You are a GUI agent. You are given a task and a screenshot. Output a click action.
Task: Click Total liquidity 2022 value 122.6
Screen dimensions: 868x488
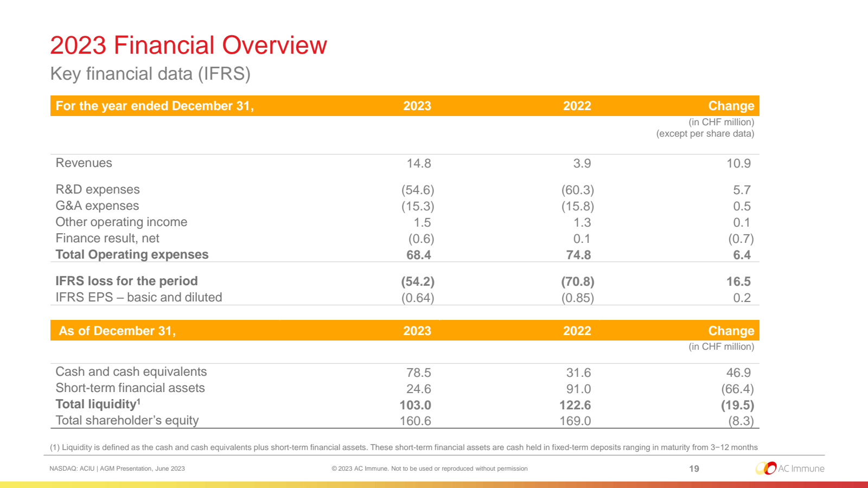point(575,406)
